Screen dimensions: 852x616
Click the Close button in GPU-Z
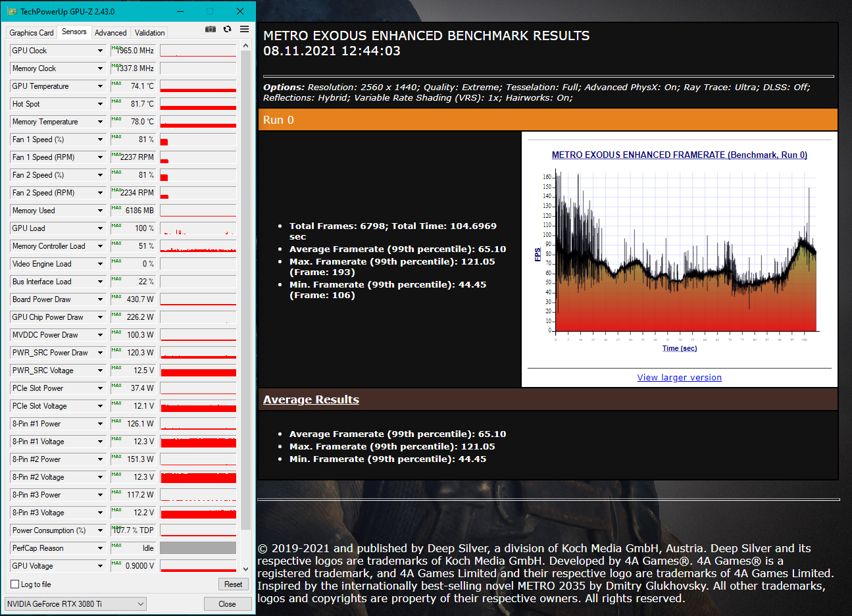coord(227,604)
